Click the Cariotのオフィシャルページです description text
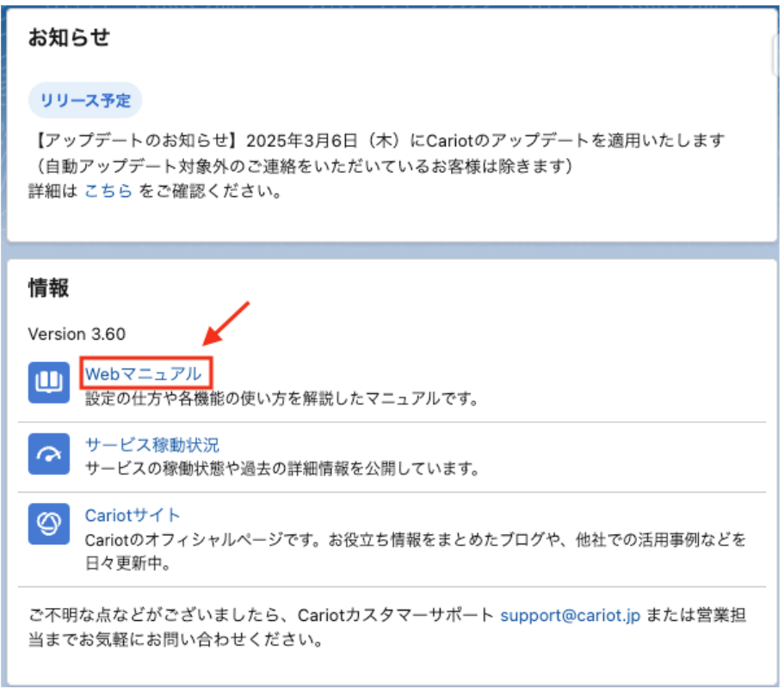This screenshot has width=784, height=694. coord(415,551)
